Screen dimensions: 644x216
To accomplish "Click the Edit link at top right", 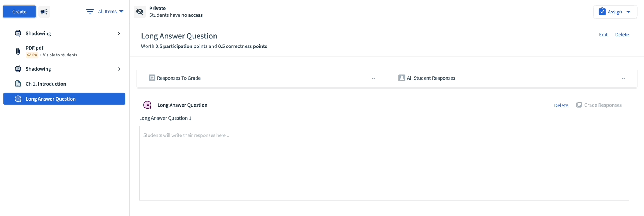I will click(x=603, y=34).
